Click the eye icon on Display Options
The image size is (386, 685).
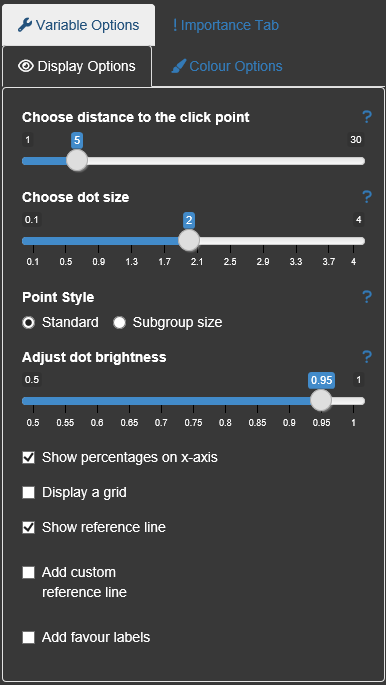(26, 66)
